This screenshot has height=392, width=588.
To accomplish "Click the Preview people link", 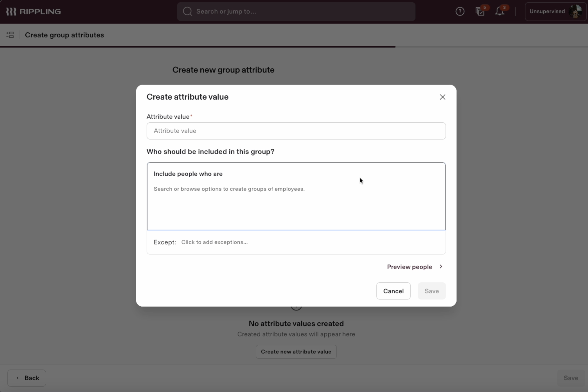I will point(409,267).
